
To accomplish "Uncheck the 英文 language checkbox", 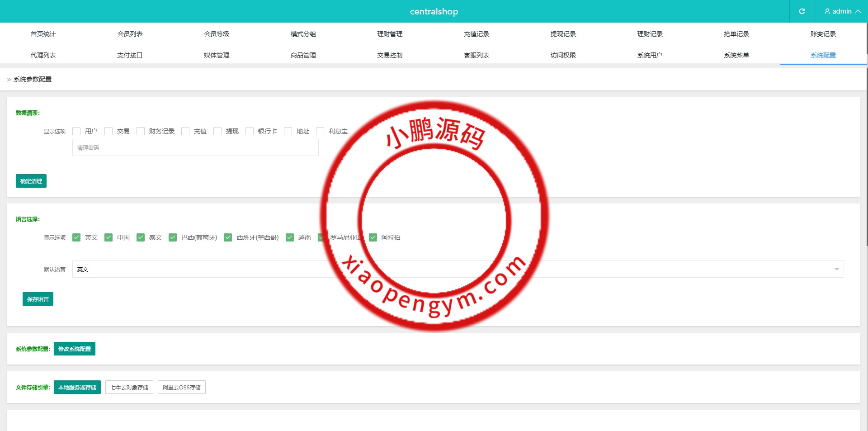I will coord(76,237).
